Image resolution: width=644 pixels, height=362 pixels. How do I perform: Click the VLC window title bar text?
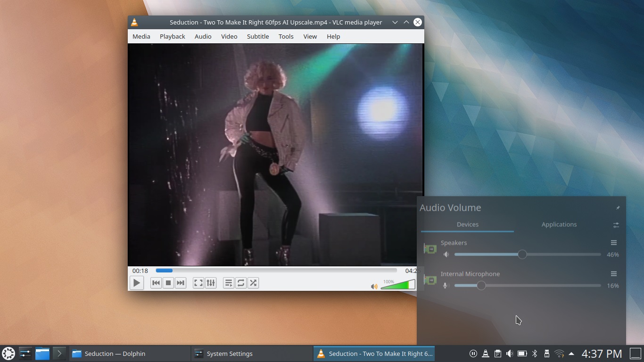[x=276, y=22]
